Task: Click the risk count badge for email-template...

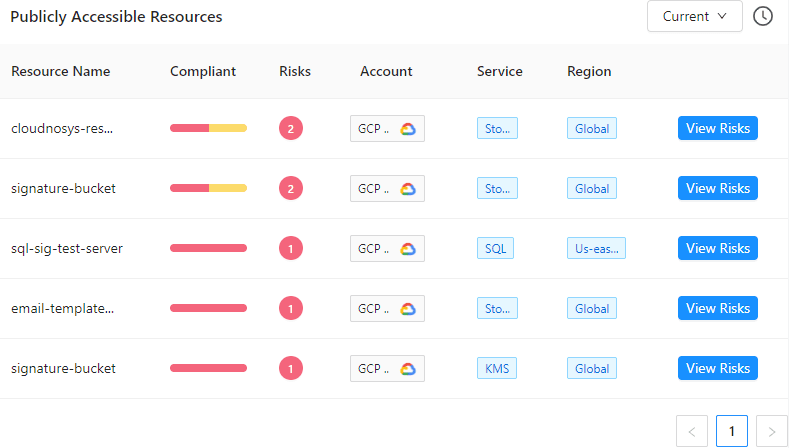Action: (291, 308)
